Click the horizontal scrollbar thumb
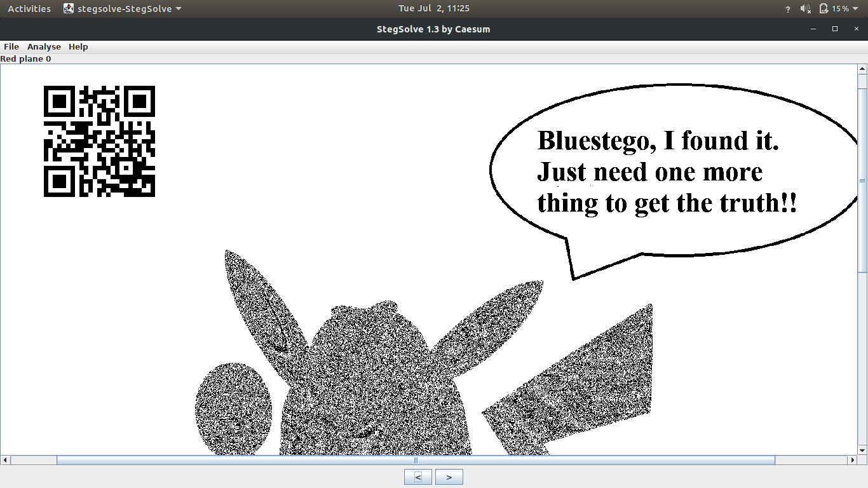Image resolution: width=868 pixels, height=488 pixels. pyautogui.click(x=416, y=460)
